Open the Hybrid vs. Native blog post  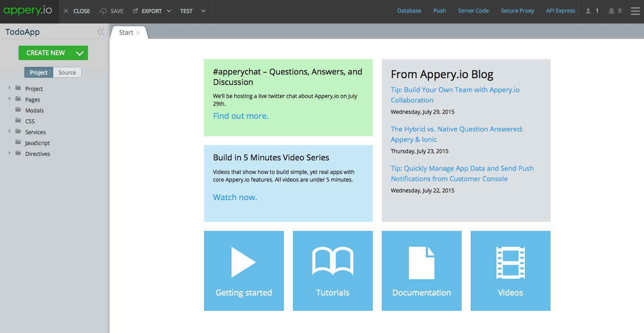(457, 134)
